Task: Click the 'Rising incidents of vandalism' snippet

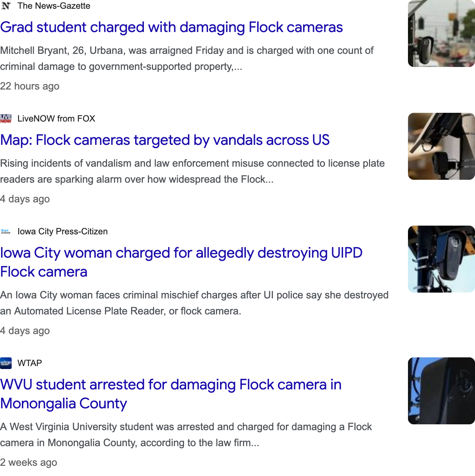Action: [192, 171]
